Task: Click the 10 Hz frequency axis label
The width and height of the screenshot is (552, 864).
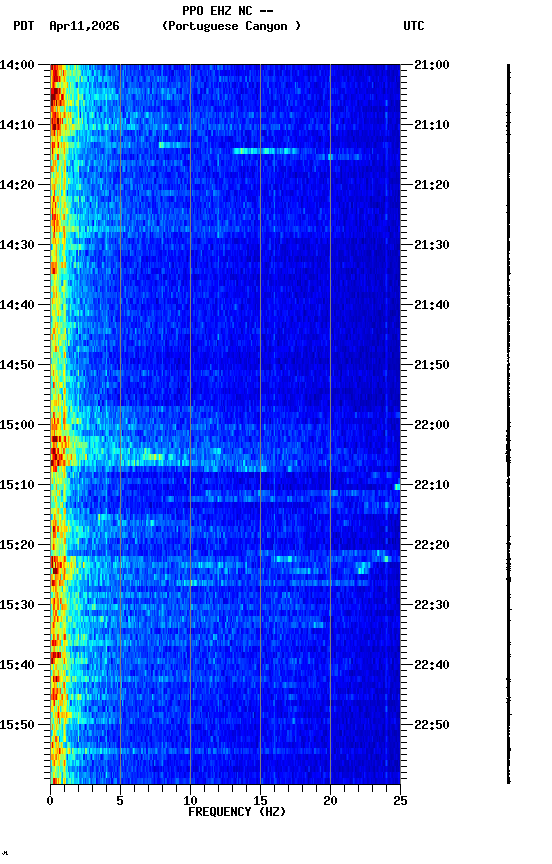Action: coord(190,801)
